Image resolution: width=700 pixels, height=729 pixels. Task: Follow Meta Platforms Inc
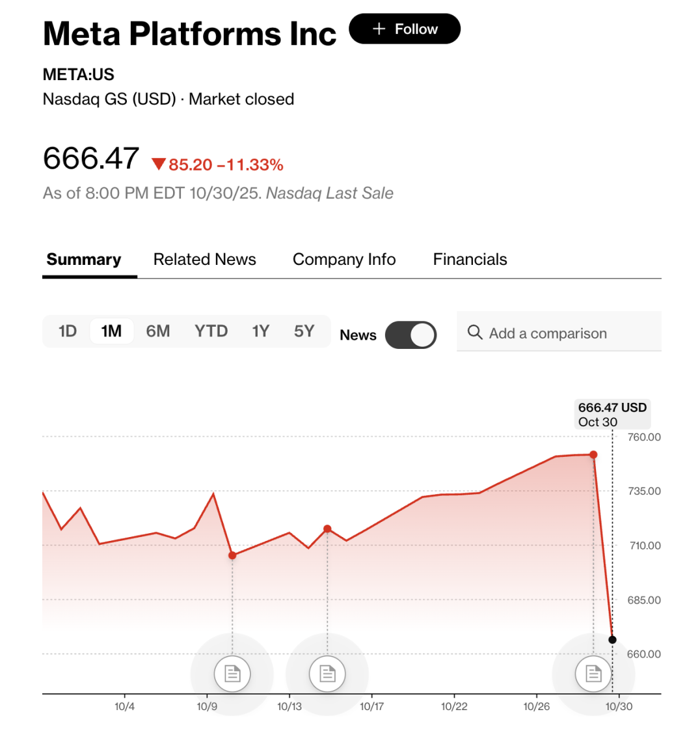tap(405, 29)
